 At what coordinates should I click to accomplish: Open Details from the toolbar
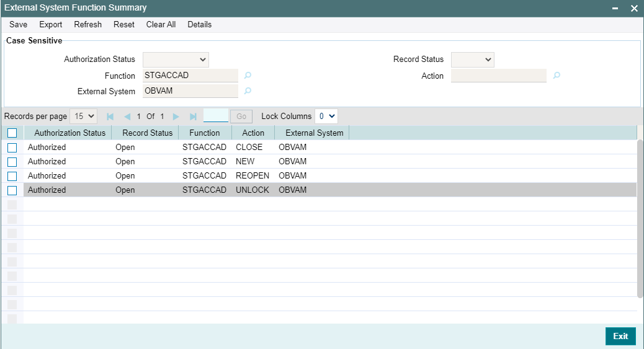pos(200,24)
